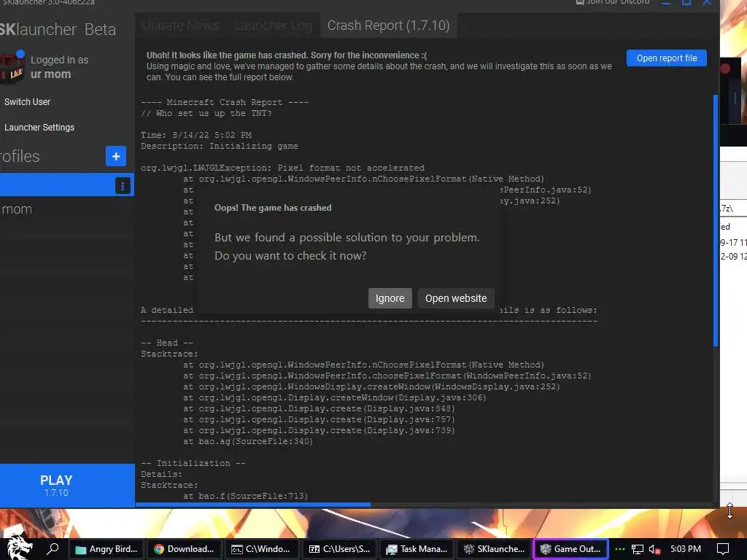747x560 pixels.
Task: Click the vertical scrollbar of crash report
Action: pos(716,220)
